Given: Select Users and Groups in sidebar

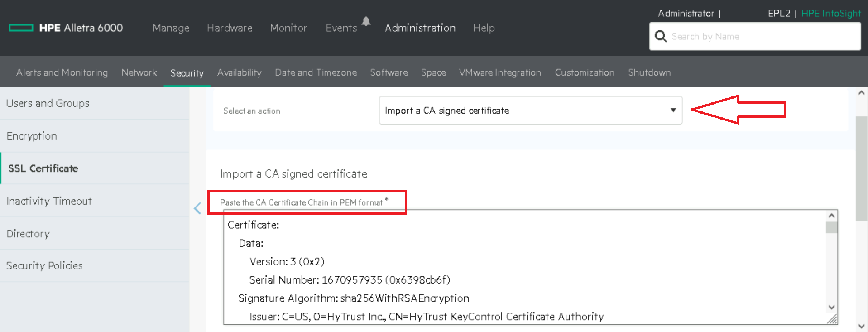Looking at the screenshot, I should pos(95,103).
